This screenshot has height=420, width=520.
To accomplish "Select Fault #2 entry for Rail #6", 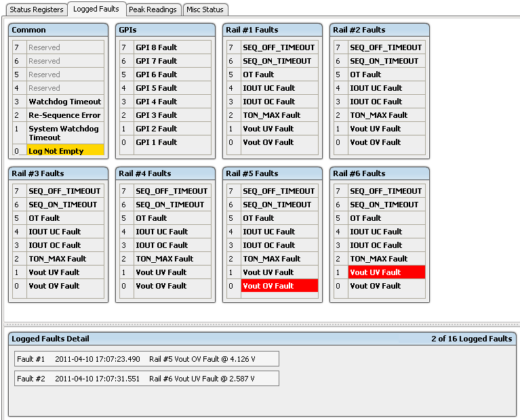I will click(146, 379).
